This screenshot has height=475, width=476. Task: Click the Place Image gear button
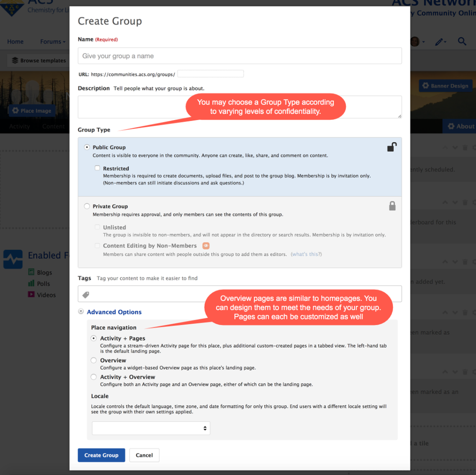[32, 111]
